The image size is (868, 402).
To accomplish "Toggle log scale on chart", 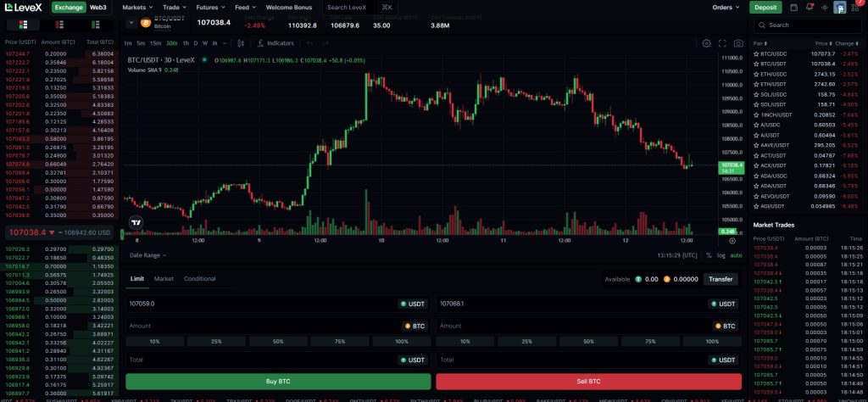I will pos(721,255).
